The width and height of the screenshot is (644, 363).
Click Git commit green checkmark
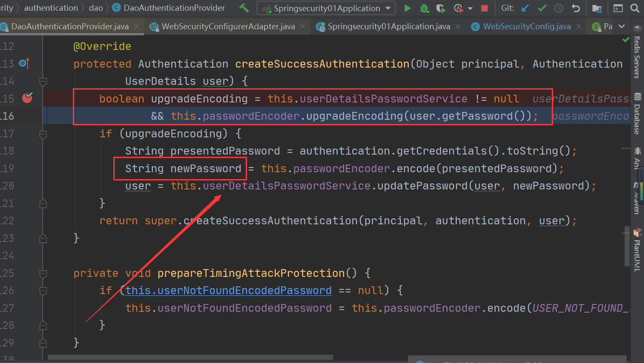[x=542, y=8]
